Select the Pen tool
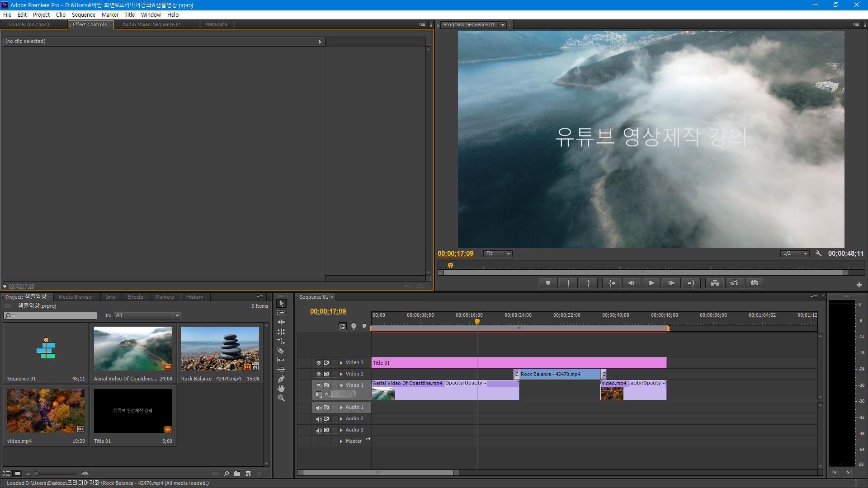 [x=281, y=379]
